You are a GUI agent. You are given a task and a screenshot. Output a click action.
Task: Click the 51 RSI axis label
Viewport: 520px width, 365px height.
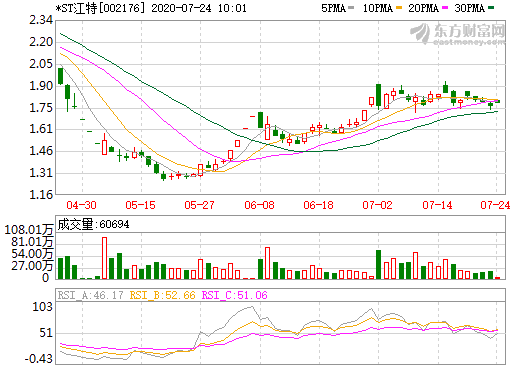tap(46, 333)
